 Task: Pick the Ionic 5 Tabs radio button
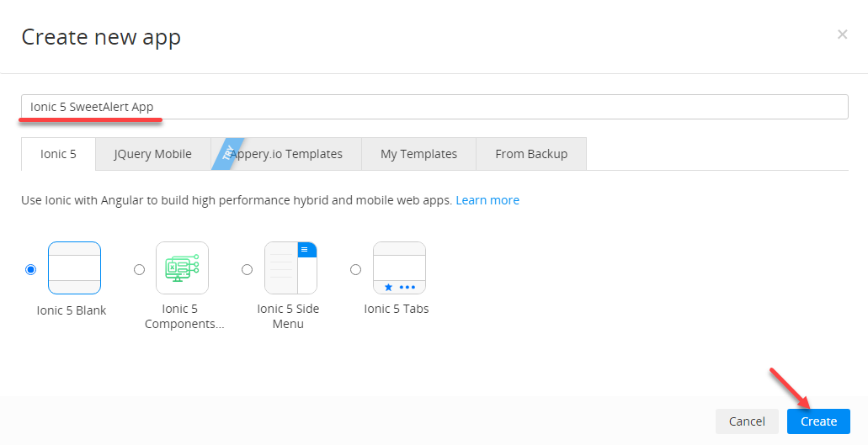(355, 269)
